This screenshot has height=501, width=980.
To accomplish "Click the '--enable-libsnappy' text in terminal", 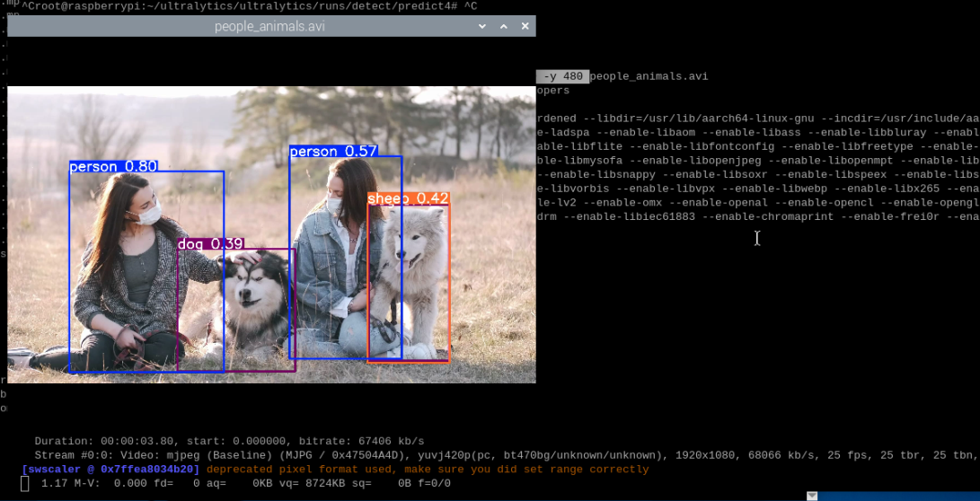I will point(596,174).
